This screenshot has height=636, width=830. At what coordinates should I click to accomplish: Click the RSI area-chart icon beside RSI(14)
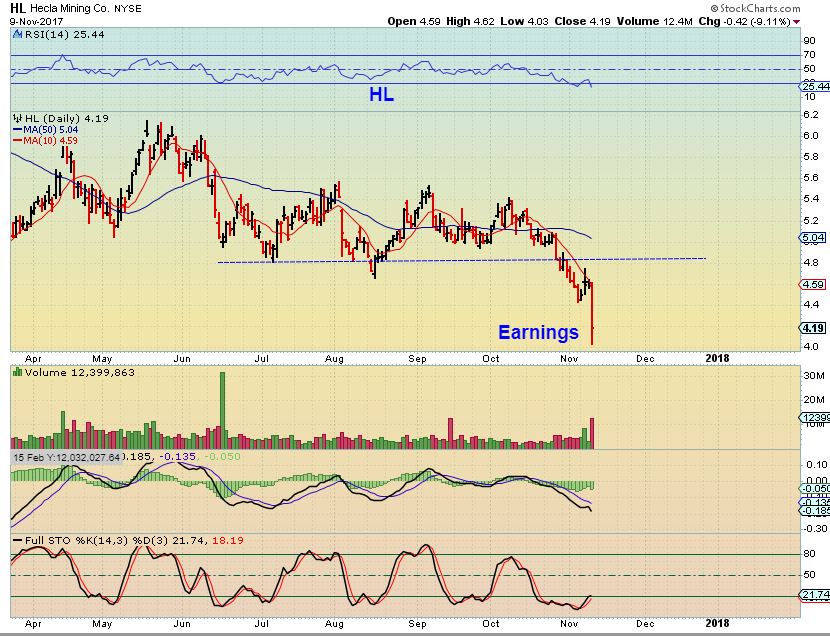(17, 34)
